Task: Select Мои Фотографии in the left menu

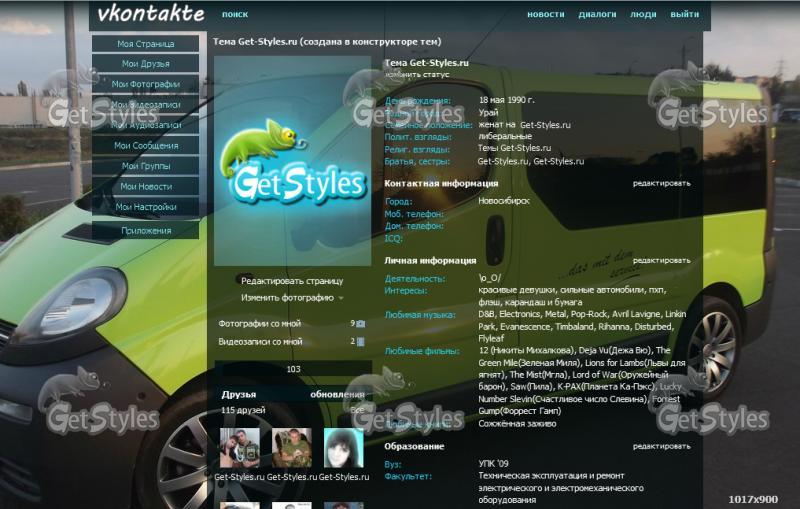Action: click(x=146, y=85)
